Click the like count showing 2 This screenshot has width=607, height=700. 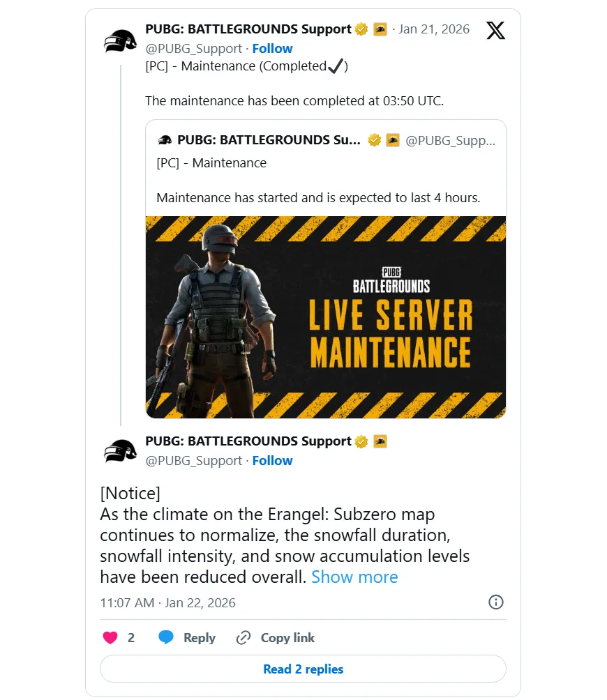pyautogui.click(x=131, y=637)
